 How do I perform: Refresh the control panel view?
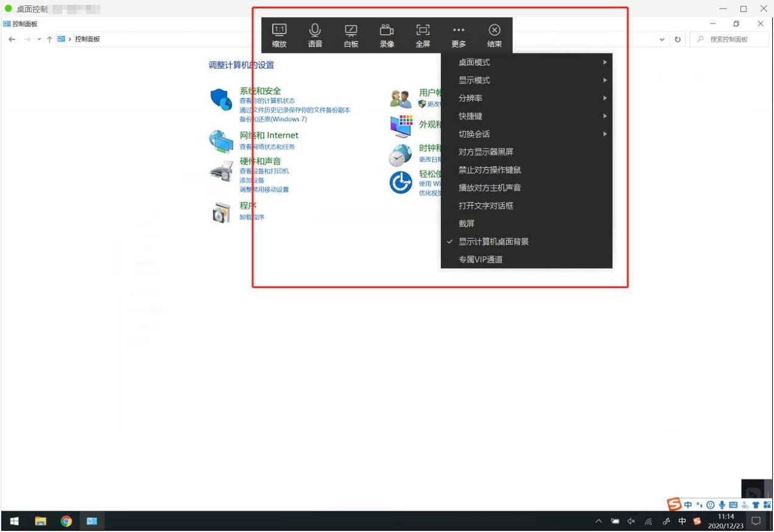click(x=678, y=39)
